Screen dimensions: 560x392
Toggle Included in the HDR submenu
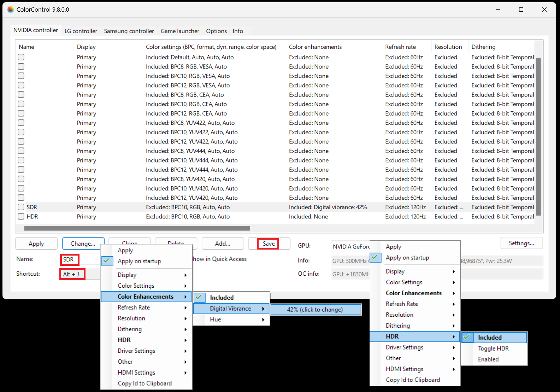click(x=494, y=338)
